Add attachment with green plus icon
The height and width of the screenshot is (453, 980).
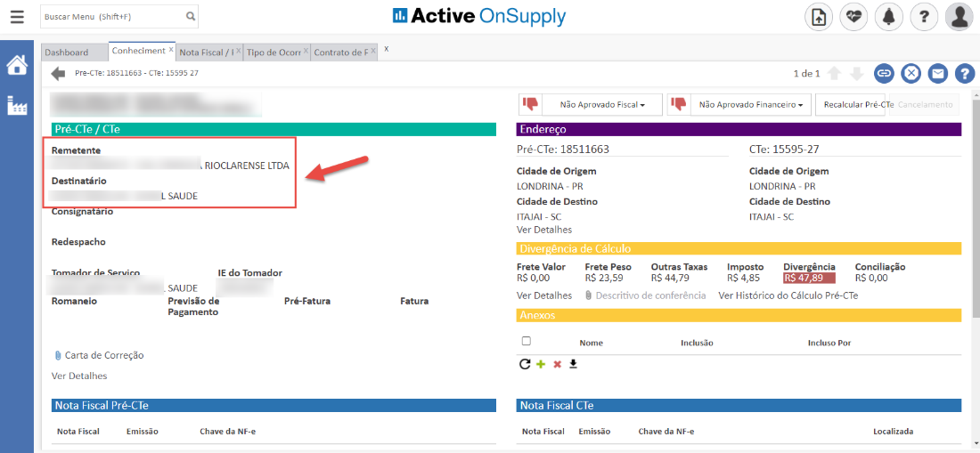[x=542, y=364]
